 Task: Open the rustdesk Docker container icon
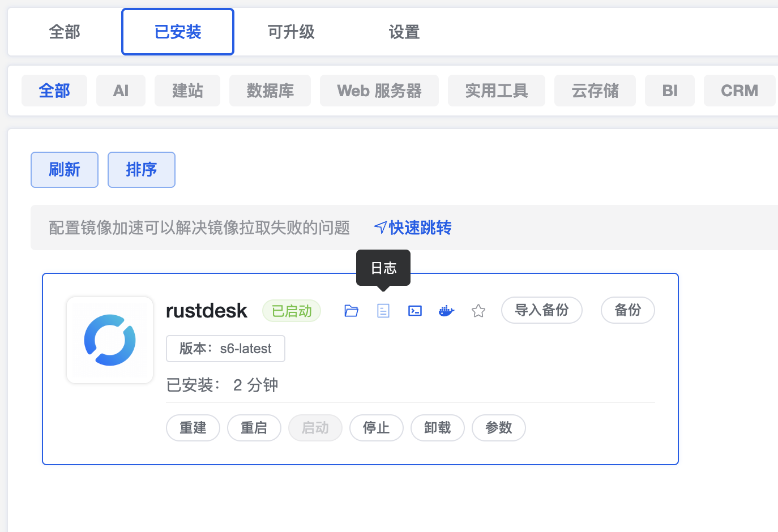point(447,311)
